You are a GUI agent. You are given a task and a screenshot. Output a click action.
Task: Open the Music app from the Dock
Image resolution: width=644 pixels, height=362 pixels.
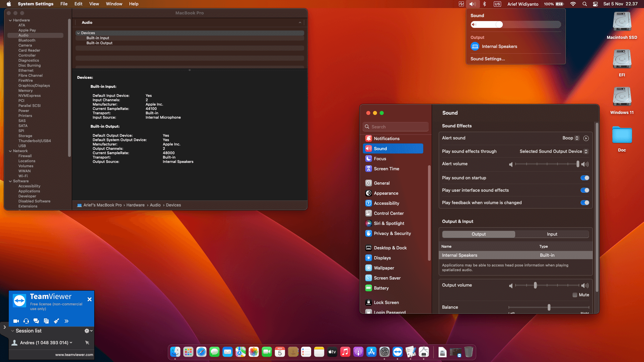click(x=345, y=352)
